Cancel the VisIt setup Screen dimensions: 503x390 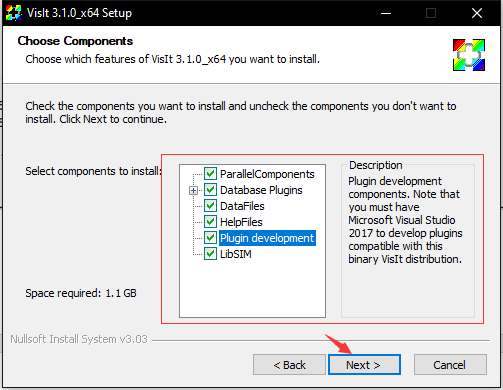coord(450,365)
